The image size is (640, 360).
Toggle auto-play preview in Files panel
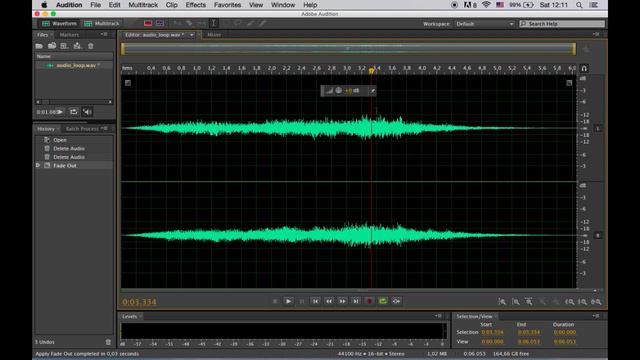[x=87, y=111]
